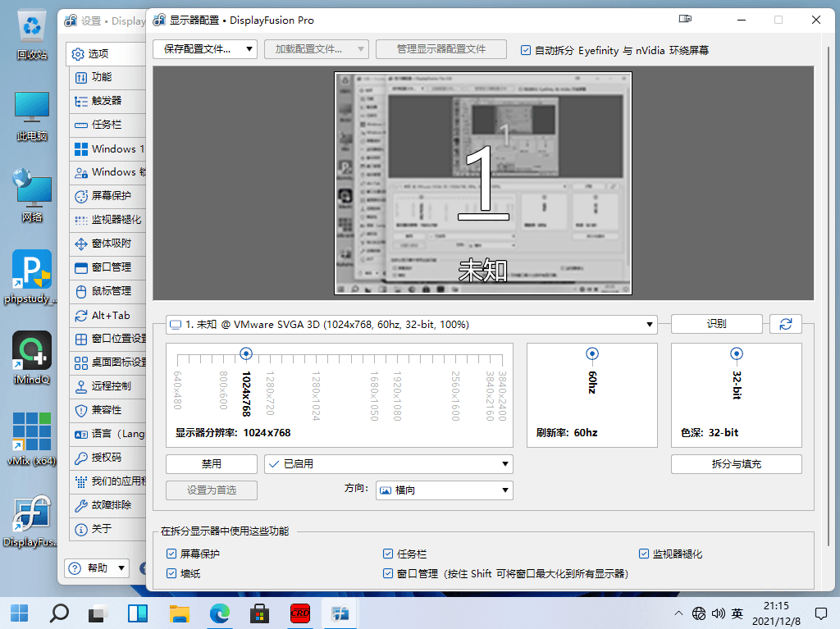Toggle the 墙纸 checkbox
This screenshot has height=629, width=840.
point(171,573)
